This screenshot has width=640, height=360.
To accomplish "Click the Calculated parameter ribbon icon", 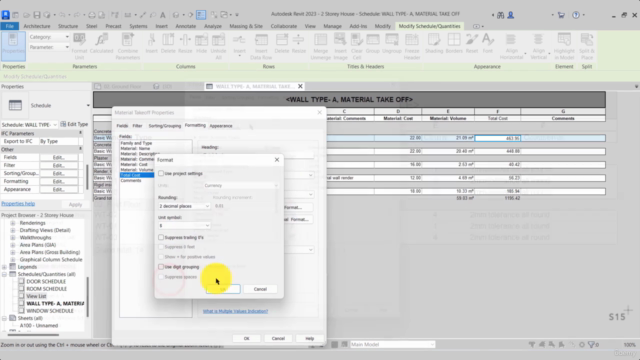I will 101,44.
